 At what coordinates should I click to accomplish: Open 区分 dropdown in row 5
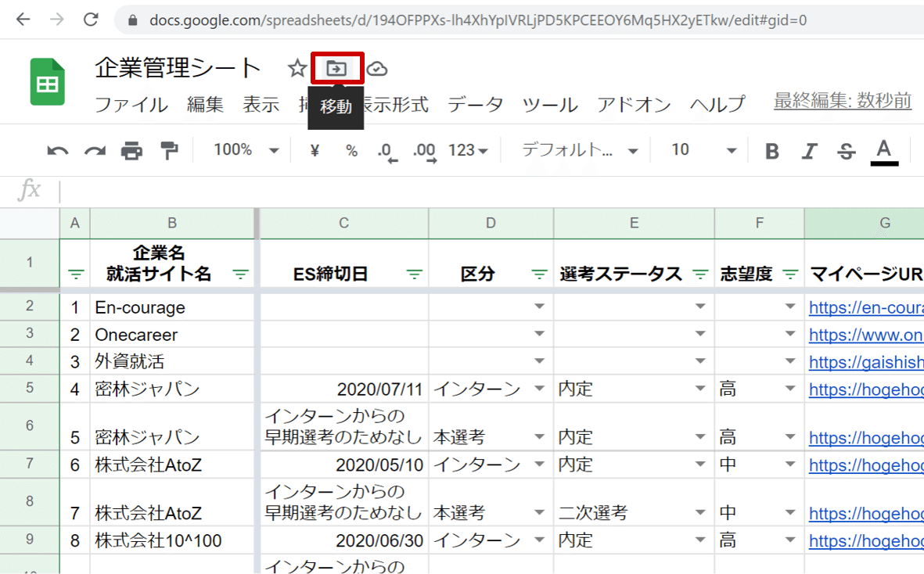(x=539, y=389)
